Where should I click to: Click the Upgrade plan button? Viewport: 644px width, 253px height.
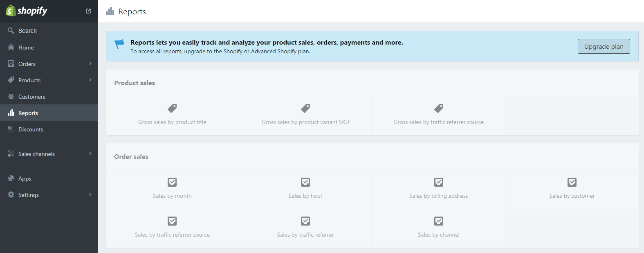coord(604,46)
